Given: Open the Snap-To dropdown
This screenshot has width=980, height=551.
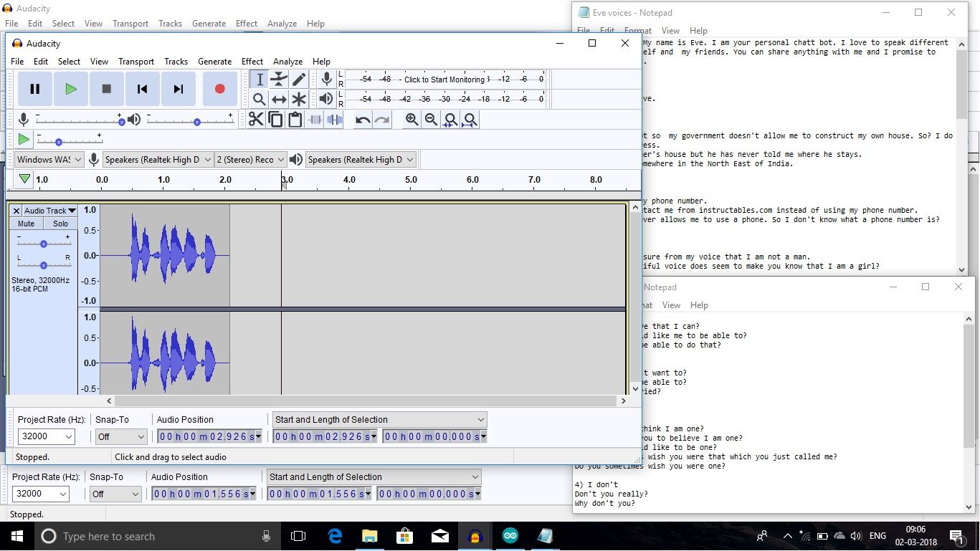Looking at the screenshot, I should [x=120, y=436].
